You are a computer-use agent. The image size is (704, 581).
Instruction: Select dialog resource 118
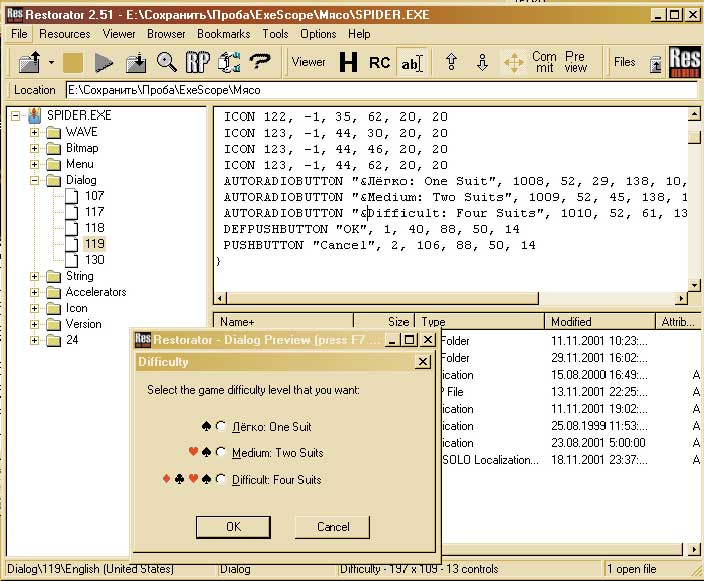pyautogui.click(x=94, y=228)
